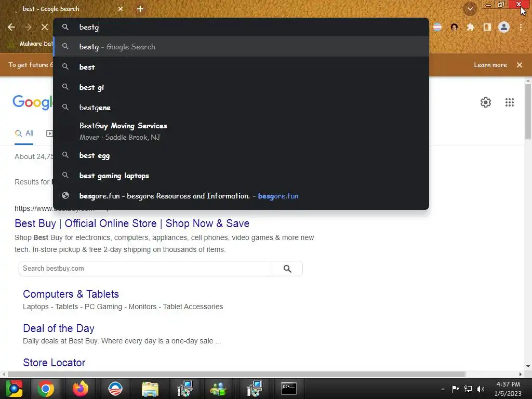Screen dimensions: 532x399
Task: Open 'Best Buy | Official Online Store' result
Action: [132, 223]
